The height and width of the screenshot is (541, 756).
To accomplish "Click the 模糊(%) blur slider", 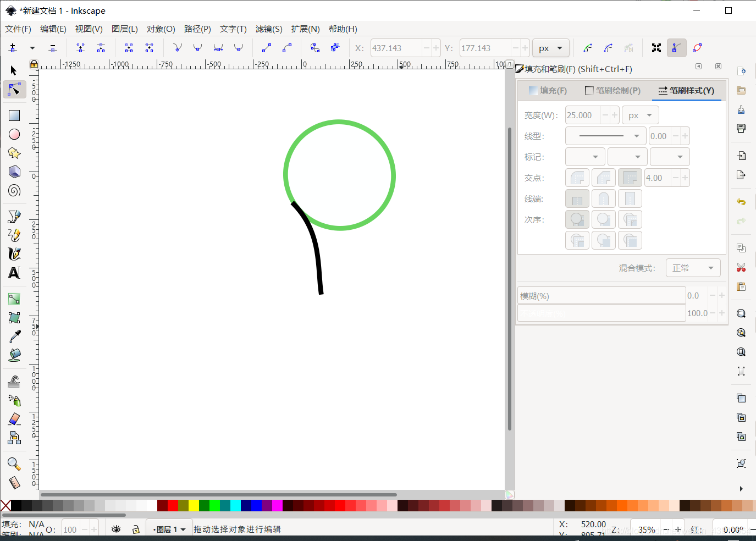I will [602, 296].
